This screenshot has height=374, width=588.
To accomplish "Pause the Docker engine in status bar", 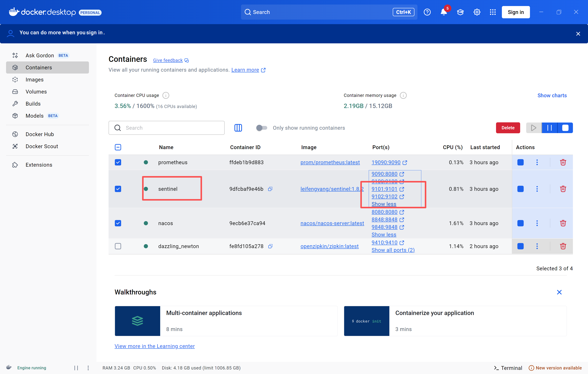I will [x=76, y=368].
